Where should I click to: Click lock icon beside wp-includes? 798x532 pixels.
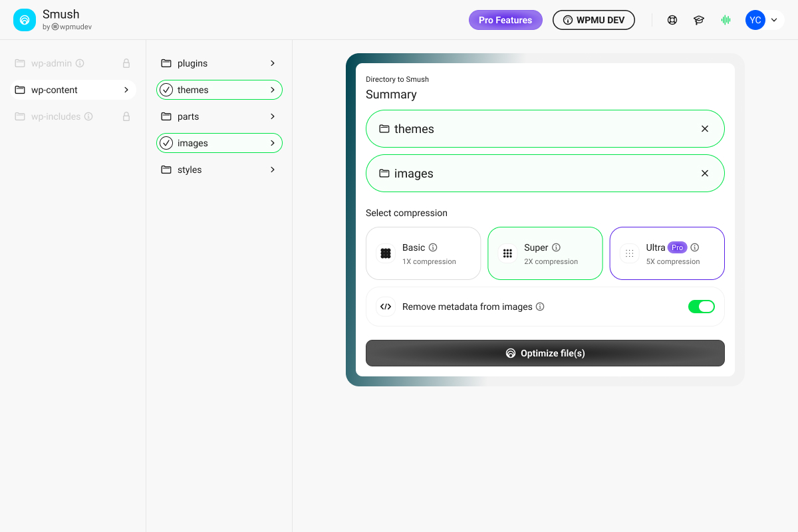click(x=126, y=116)
